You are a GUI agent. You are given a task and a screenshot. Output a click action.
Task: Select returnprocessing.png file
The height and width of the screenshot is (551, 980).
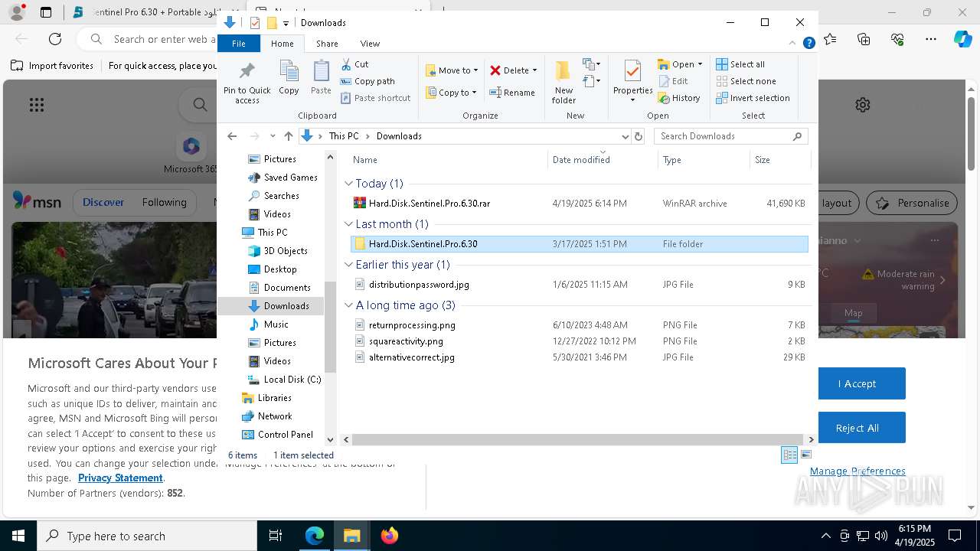coord(579,325)
